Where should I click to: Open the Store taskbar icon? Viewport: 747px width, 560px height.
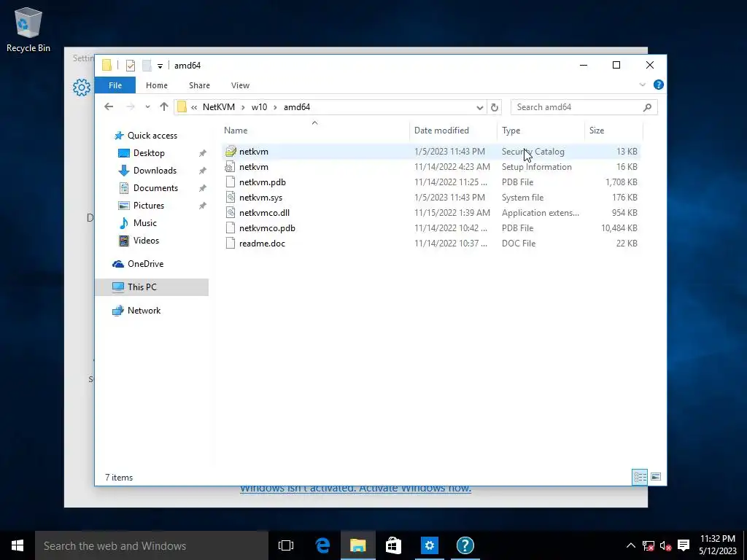(x=393, y=545)
